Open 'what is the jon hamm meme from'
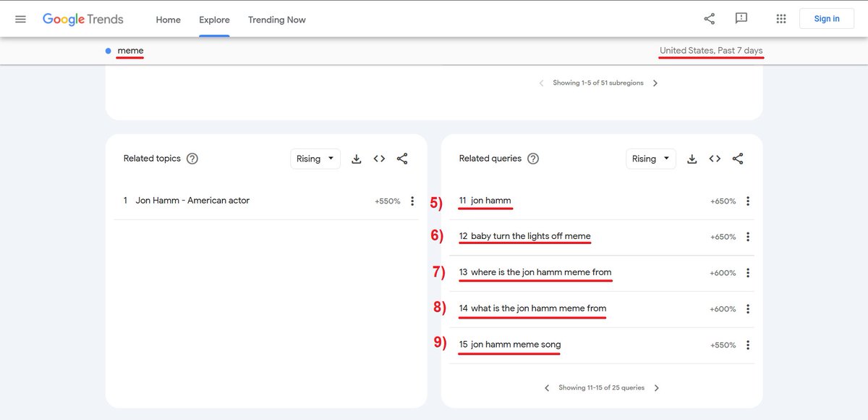868x420 pixels. point(539,308)
